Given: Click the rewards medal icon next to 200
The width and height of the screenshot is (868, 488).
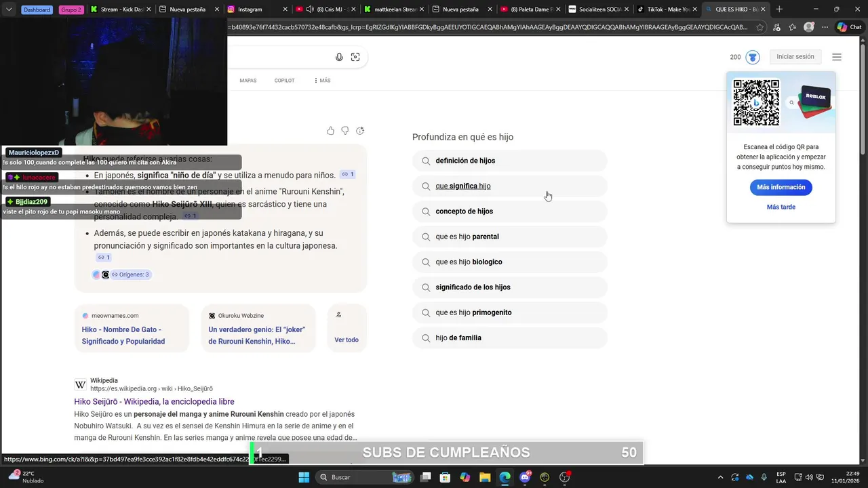Looking at the screenshot, I should tap(753, 57).
